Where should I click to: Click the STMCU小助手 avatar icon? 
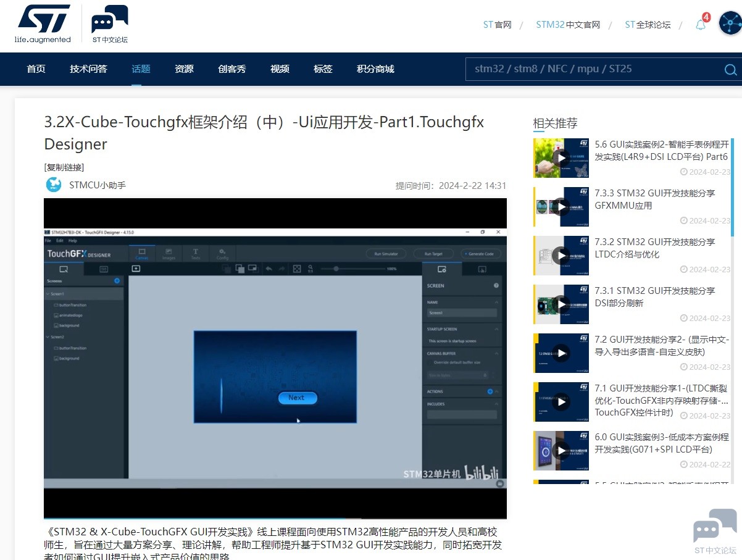(54, 184)
